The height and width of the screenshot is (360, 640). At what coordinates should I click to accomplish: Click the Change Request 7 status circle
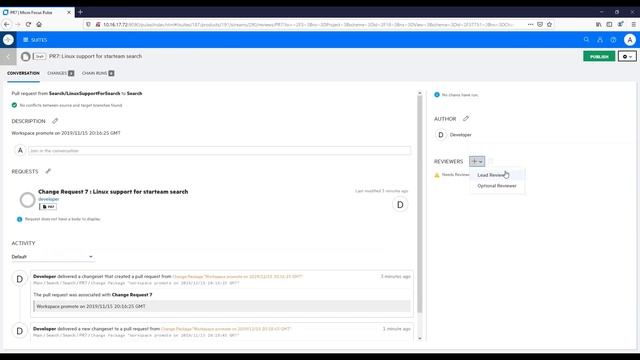tap(27, 200)
